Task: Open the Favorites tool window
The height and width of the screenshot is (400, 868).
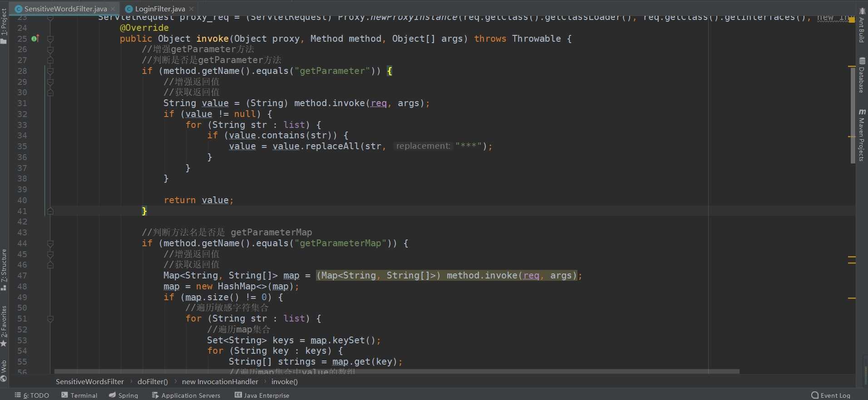Action: click(4, 326)
